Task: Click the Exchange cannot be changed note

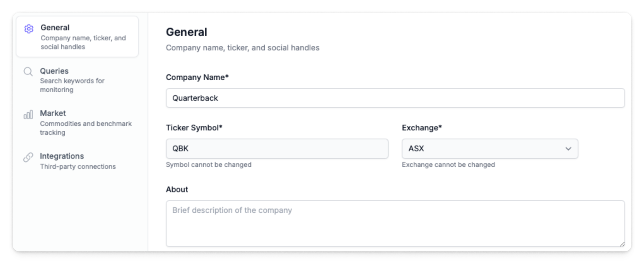Action: click(x=448, y=164)
